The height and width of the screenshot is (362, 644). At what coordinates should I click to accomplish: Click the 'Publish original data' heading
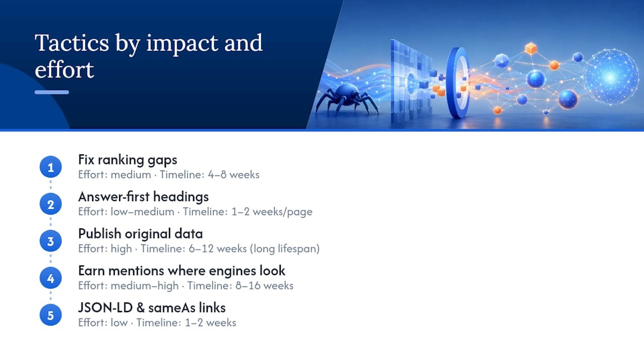click(x=140, y=234)
